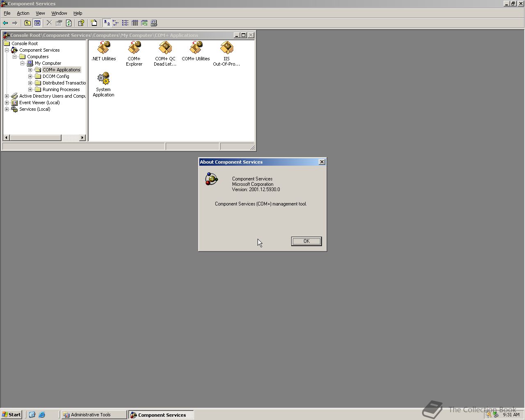Expand the COM+ Applications tree node
Screen dimensions: 525x420
click(x=30, y=70)
